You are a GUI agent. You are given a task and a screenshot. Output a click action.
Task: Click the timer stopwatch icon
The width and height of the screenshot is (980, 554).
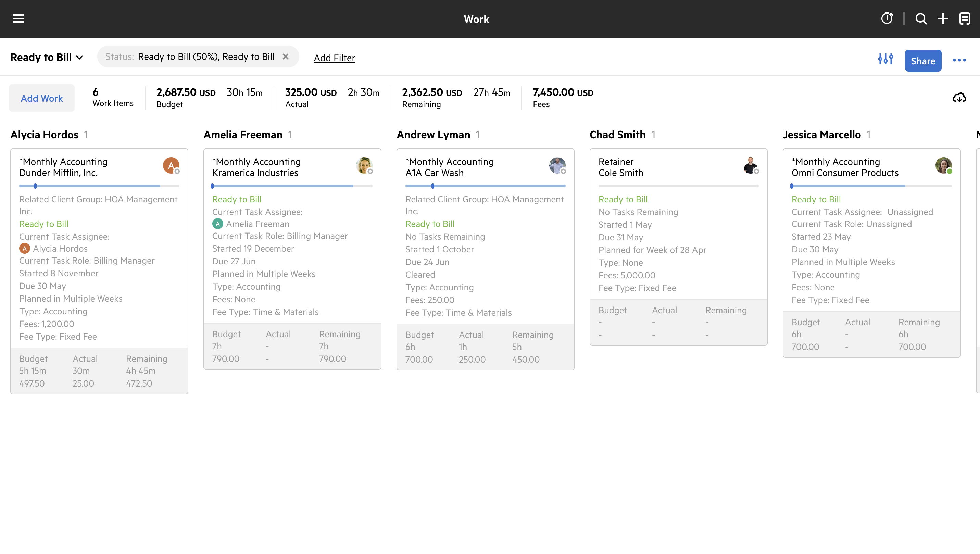coord(887,18)
